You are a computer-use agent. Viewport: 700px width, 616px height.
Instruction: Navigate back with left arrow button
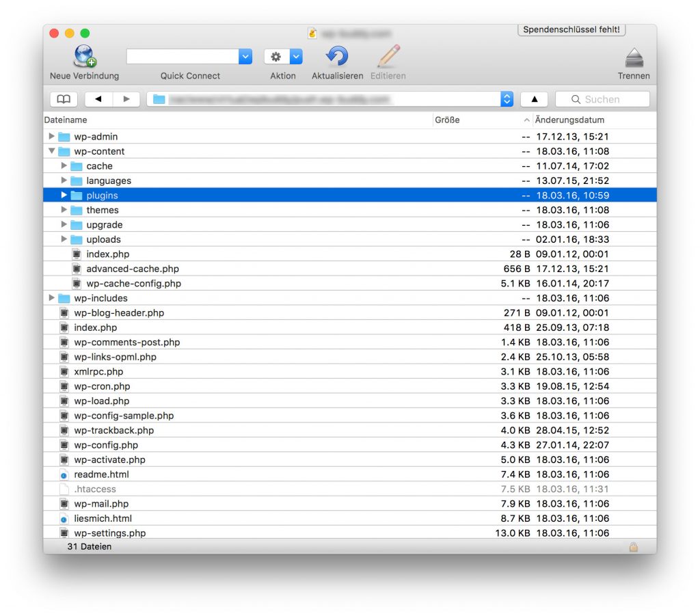coord(98,99)
